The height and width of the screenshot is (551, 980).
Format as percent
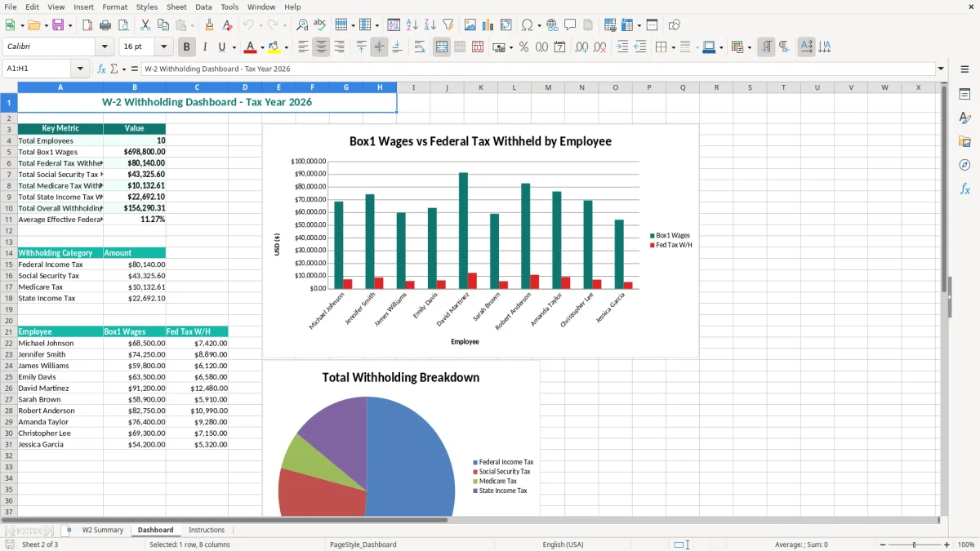[x=523, y=47]
